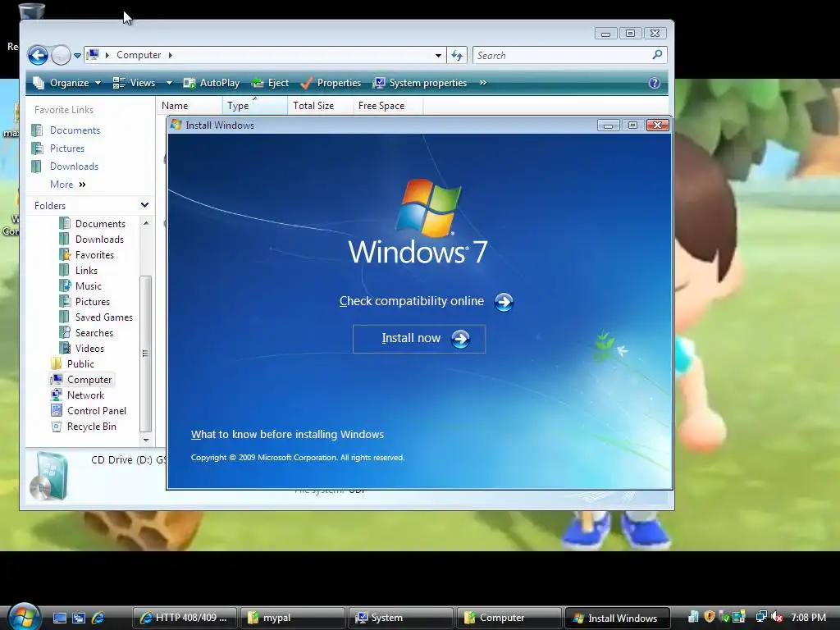Click the Folders tree scroll-down arrow
The height and width of the screenshot is (630, 840).
tap(146, 440)
